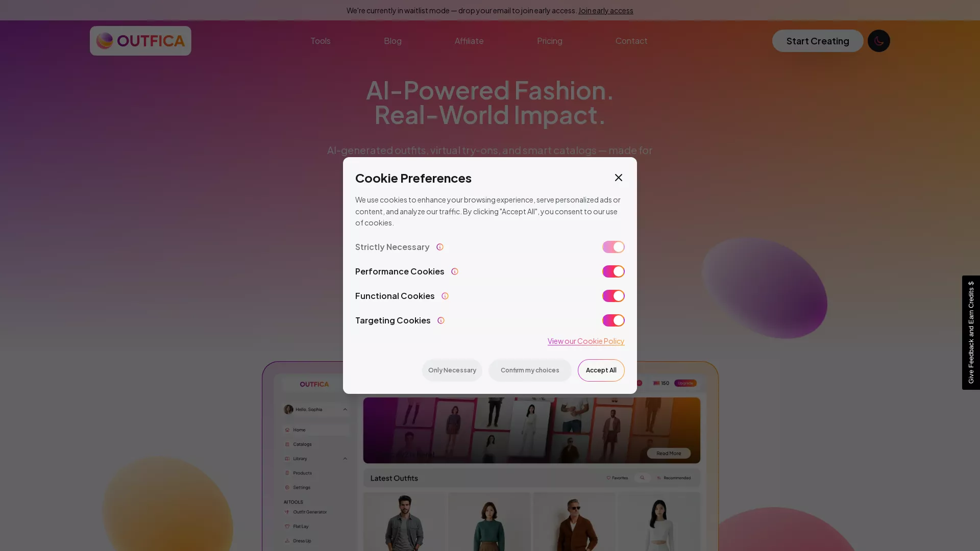Disable the Performance Cookies toggle

point(613,271)
